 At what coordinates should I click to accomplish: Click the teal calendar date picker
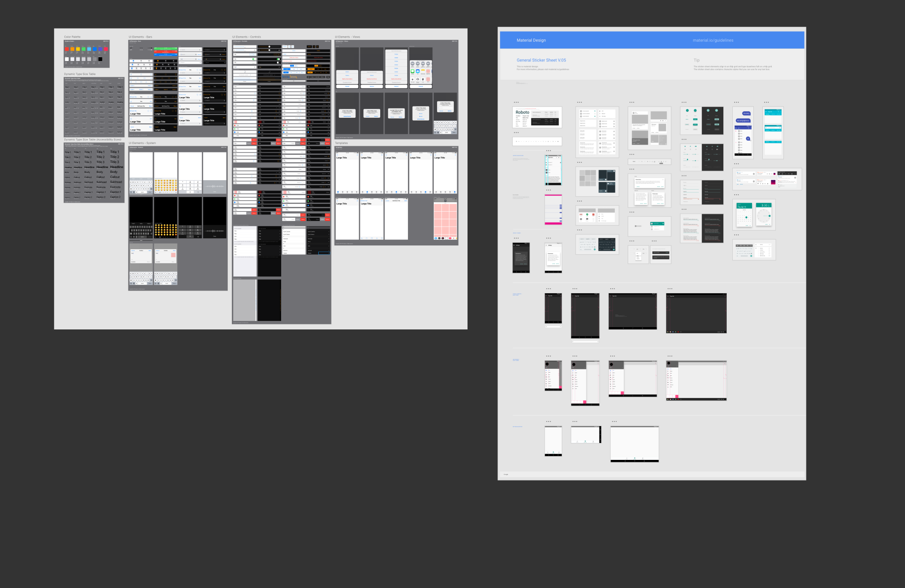coord(744,214)
